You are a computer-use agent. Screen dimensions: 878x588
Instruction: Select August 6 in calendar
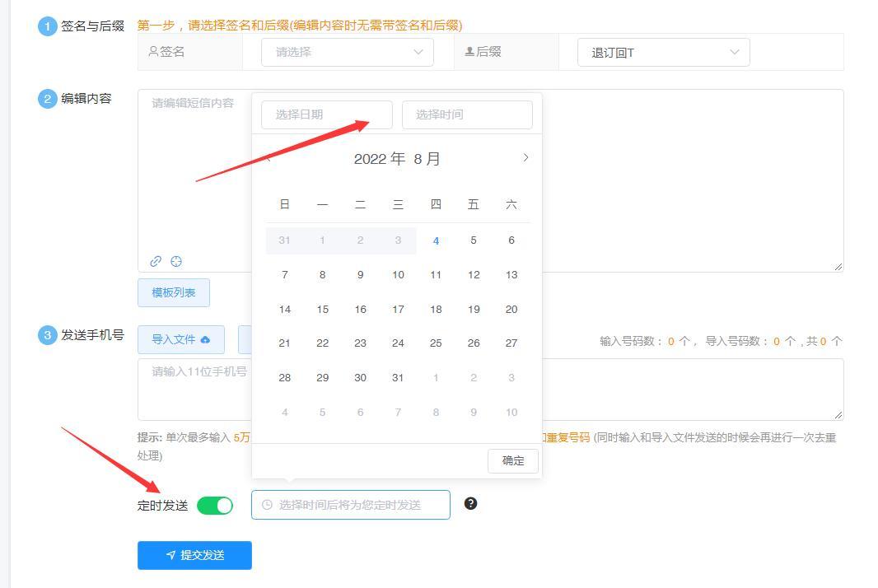511,240
